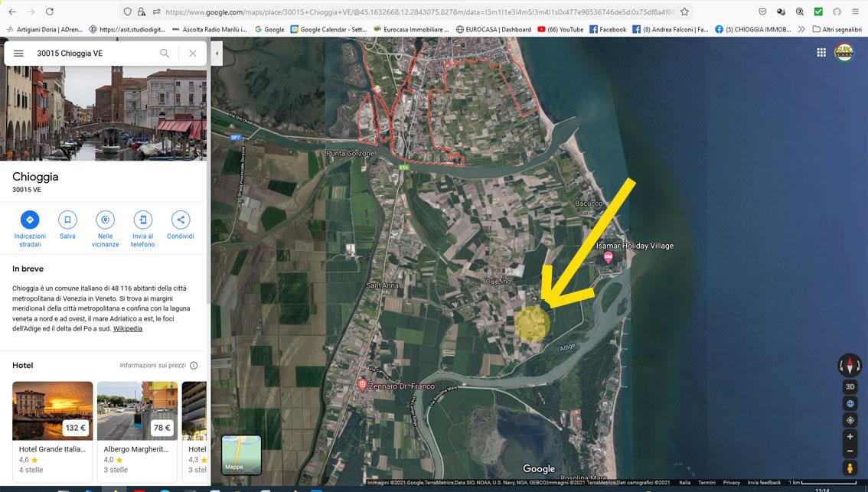Image resolution: width=868 pixels, height=492 pixels.
Task: Open the Chioggia canal photo
Action: (x=103, y=99)
